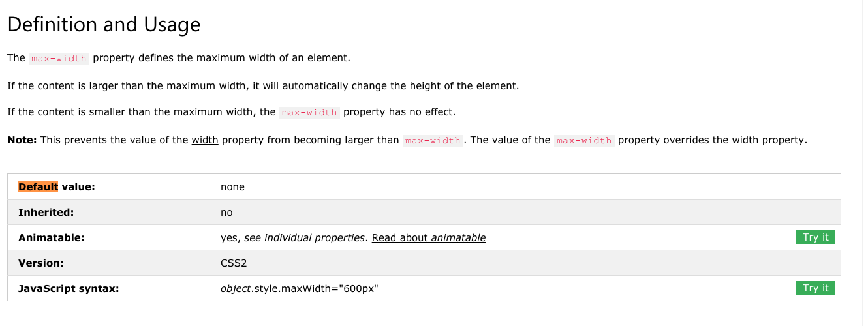Image resolution: width=868 pixels, height=326 pixels.
Task: Click the Version: row label
Action: coord(41,263)
